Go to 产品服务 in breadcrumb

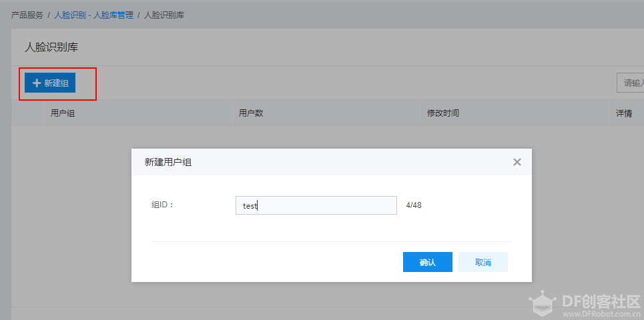pyautogui.click(x=27, y=15)
